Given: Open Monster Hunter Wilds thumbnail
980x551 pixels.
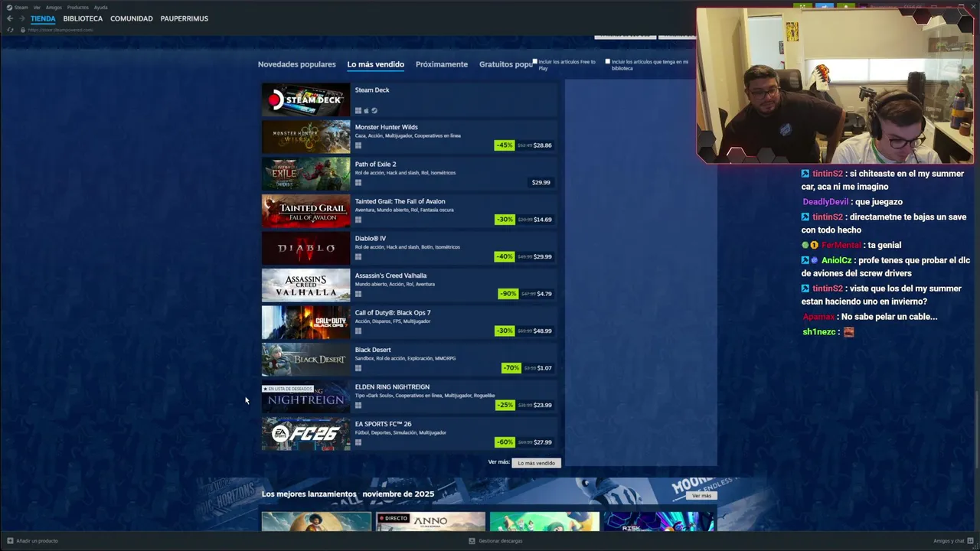Looking at the screenshot, I should pos(305,137).
